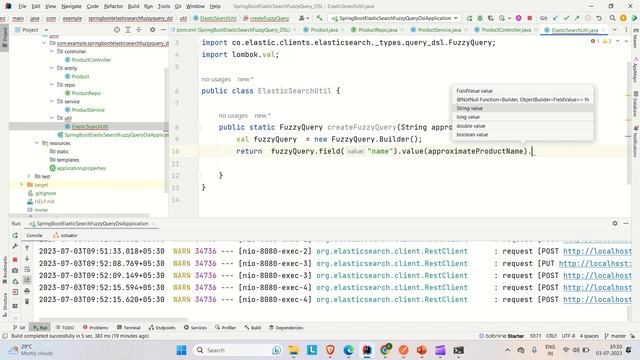Click Collapse All icon in Project panel
This screenshot has width=640, height=360.
tap(139, 30)
